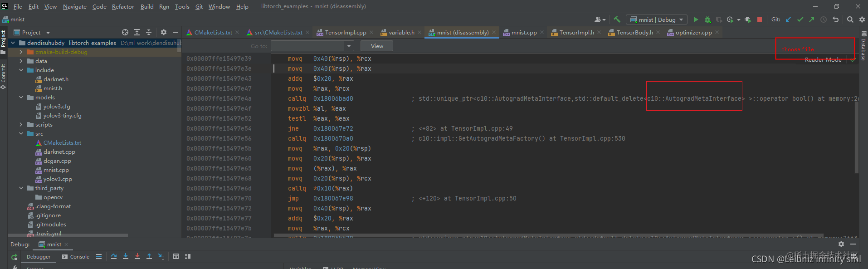Collapse the include folder
The image size is (868, 269).
point(21,70)
